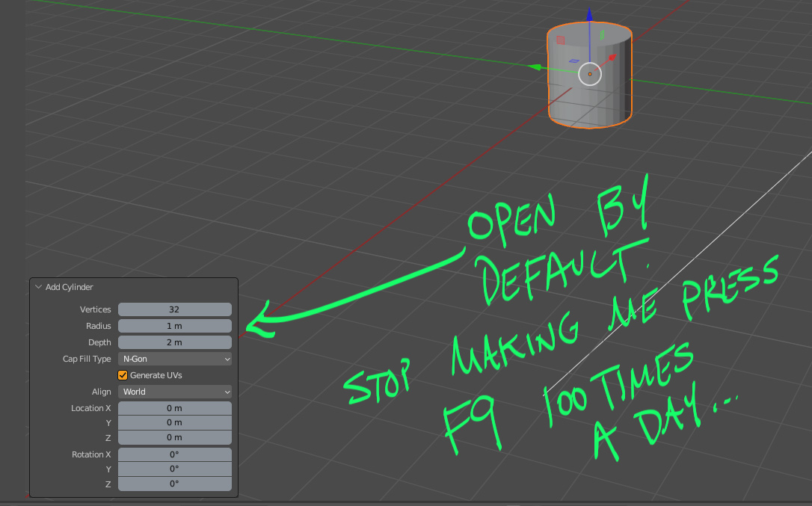
Task: Click the "Radius" label text
Action: click(x=99, y=326)
